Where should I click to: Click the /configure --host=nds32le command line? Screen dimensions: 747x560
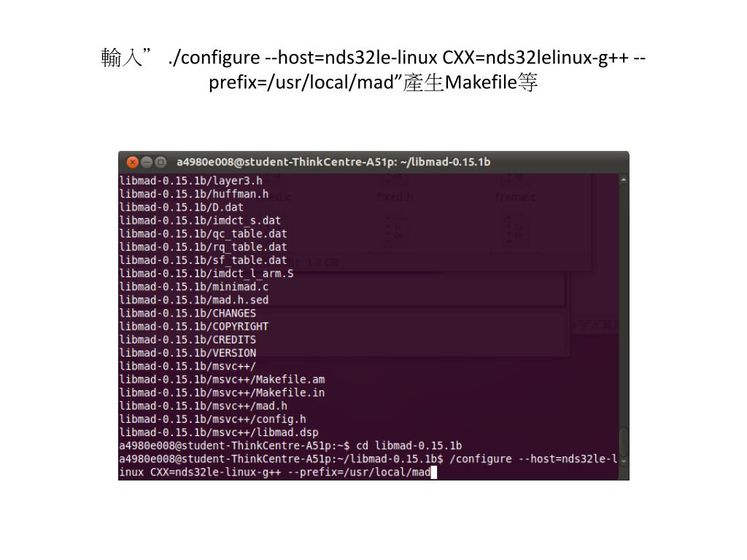pos(368,466)
